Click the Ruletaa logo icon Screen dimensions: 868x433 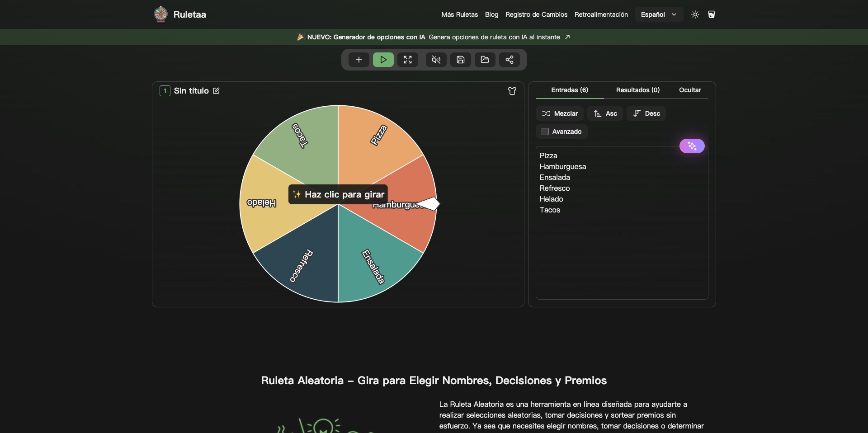[161, 14]
